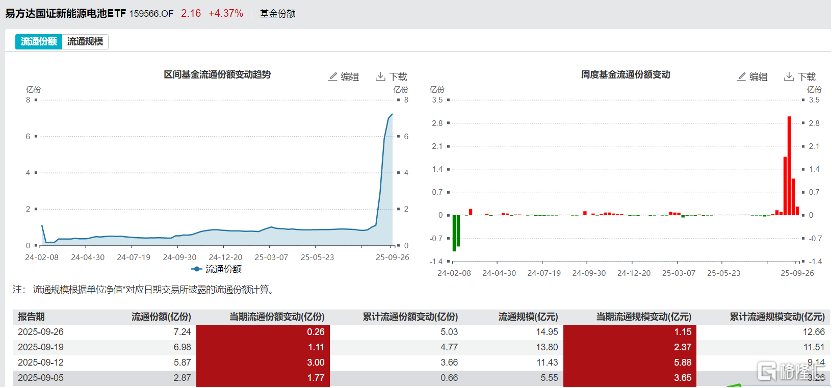832x388 pixels.
Task: Click the download icon on the weekly chart
Action: (x=789, y=77)
